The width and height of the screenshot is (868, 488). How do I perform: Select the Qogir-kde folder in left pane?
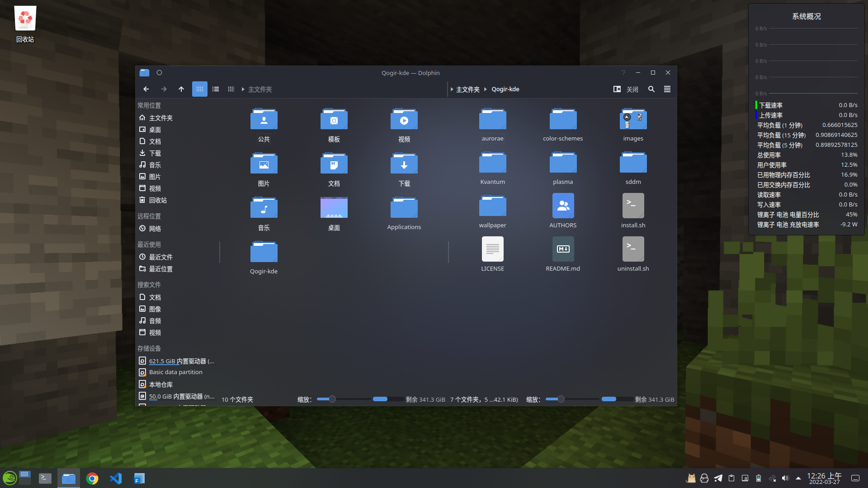point(264,253)
